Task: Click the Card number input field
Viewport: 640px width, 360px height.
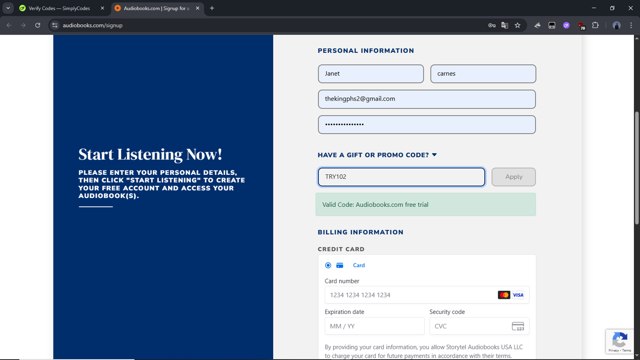Action: [x=427, y=295]
